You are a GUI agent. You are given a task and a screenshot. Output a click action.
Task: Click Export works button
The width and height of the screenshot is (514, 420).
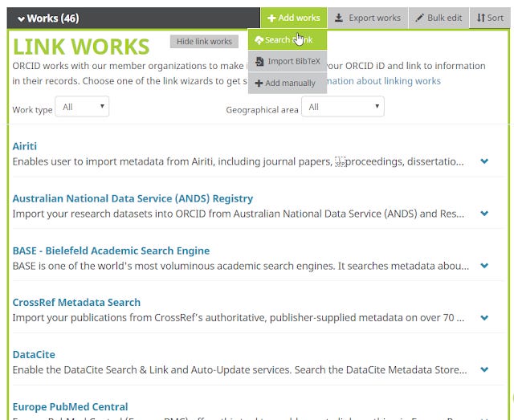(x=368, y=18)
